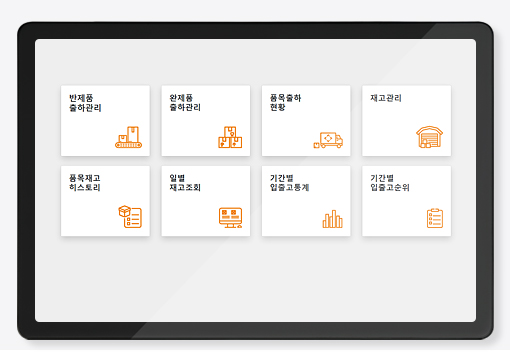
Task: Click the clipboard list icon
Action: pos(435,218)
